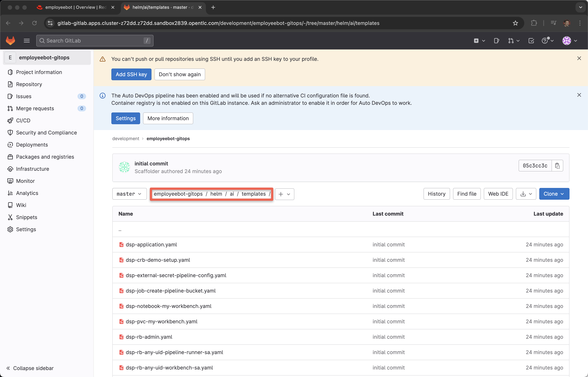Open dsp-application.yaml file
Screen dimensions: 588x377
pos(151,245)
